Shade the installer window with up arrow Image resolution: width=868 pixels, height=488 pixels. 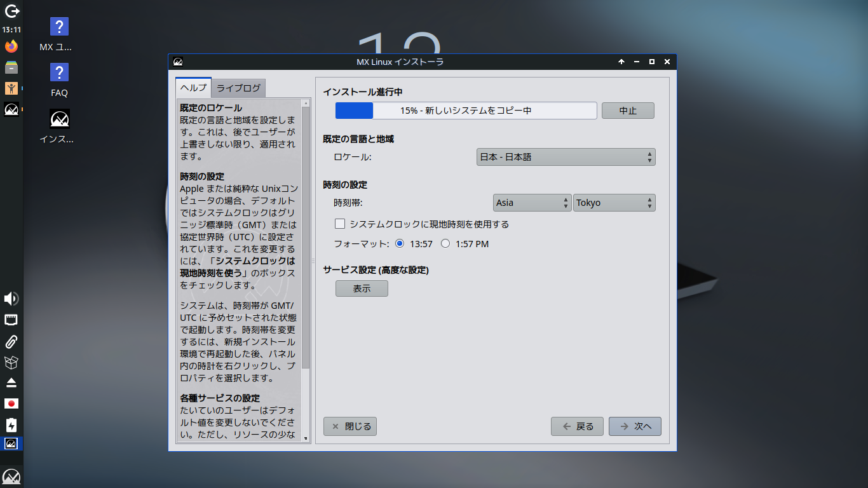[x=621, y=62]
